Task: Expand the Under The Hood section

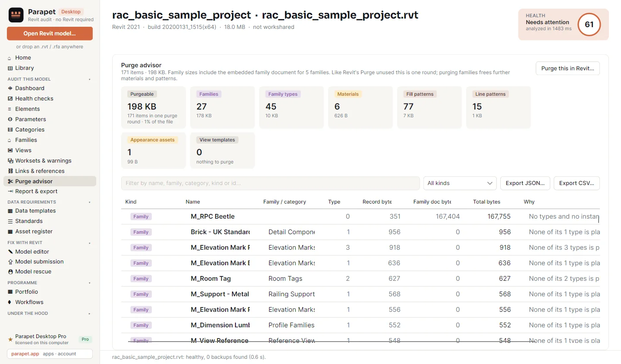Action: 90,314
